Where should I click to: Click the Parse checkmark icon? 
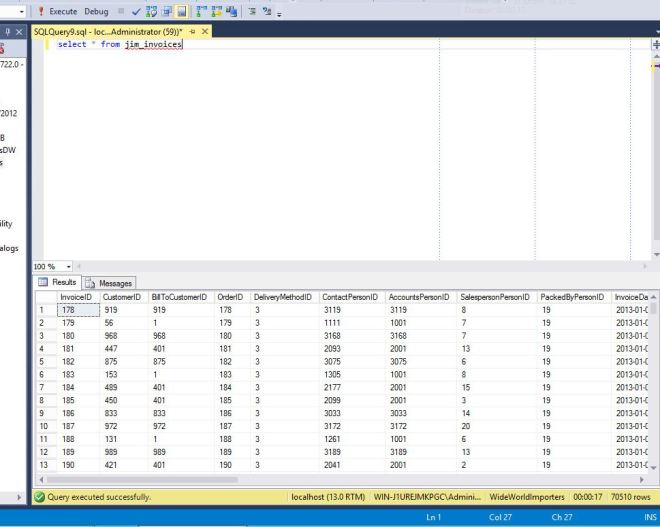(136, 11)
